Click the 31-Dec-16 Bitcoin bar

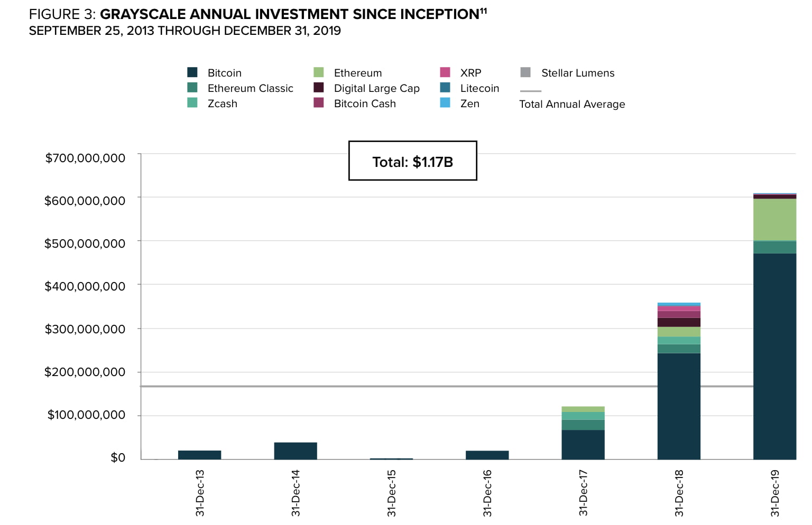487,455
